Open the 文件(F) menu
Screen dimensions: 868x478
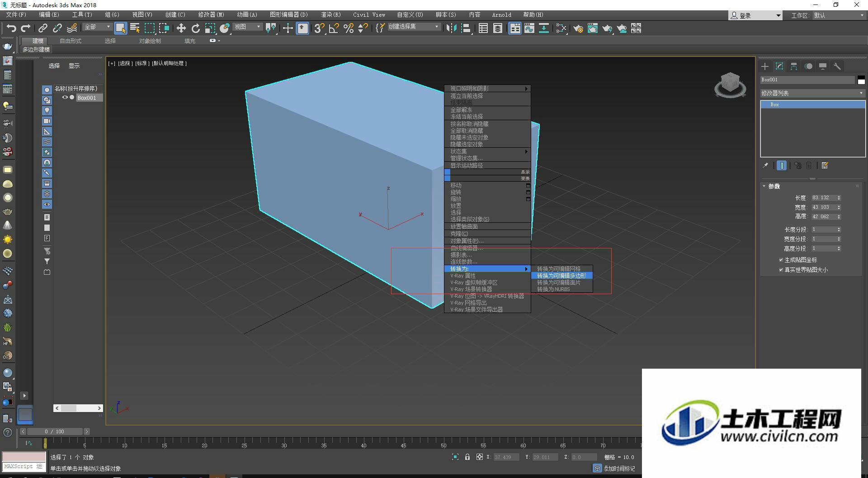[x=16, y=15]
